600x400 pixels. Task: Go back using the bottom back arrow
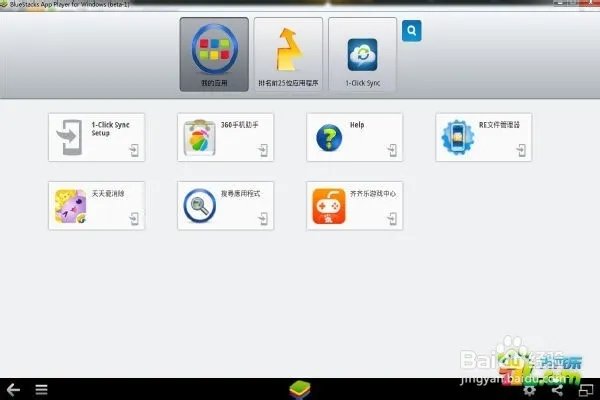(13, 390)
